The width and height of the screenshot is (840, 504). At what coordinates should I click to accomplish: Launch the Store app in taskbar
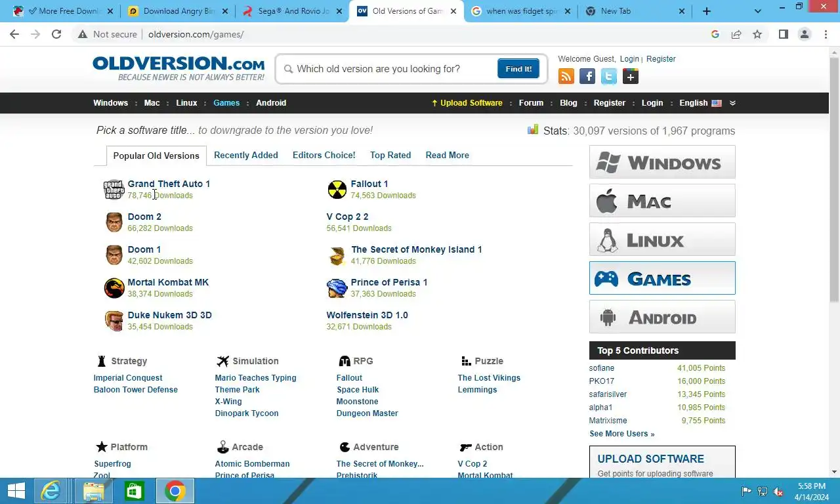coord(135,491)
